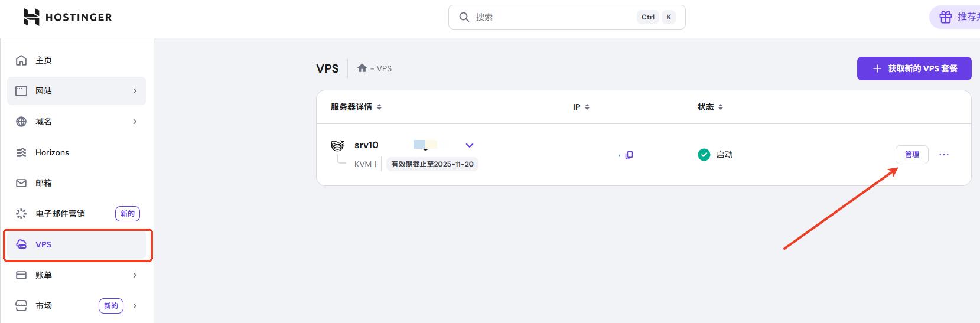Open the 主页 sidebar item

(x=44, y=60)
